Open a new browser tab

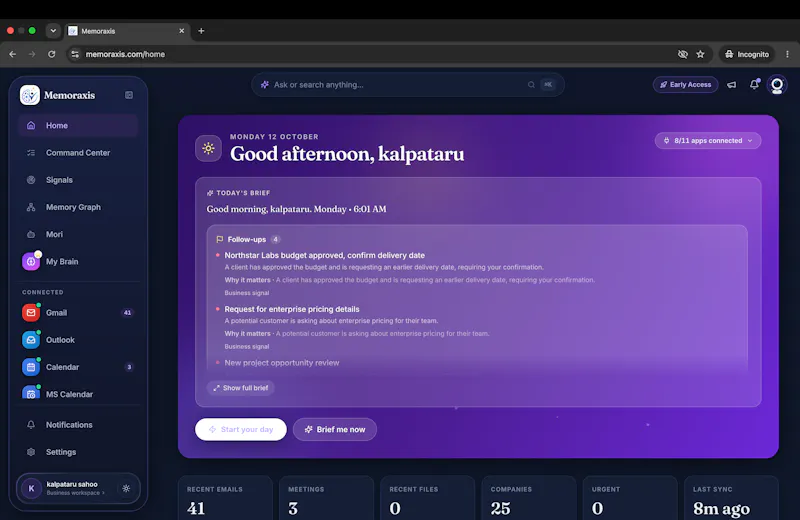pyautogui.click(x=201, y=31)
